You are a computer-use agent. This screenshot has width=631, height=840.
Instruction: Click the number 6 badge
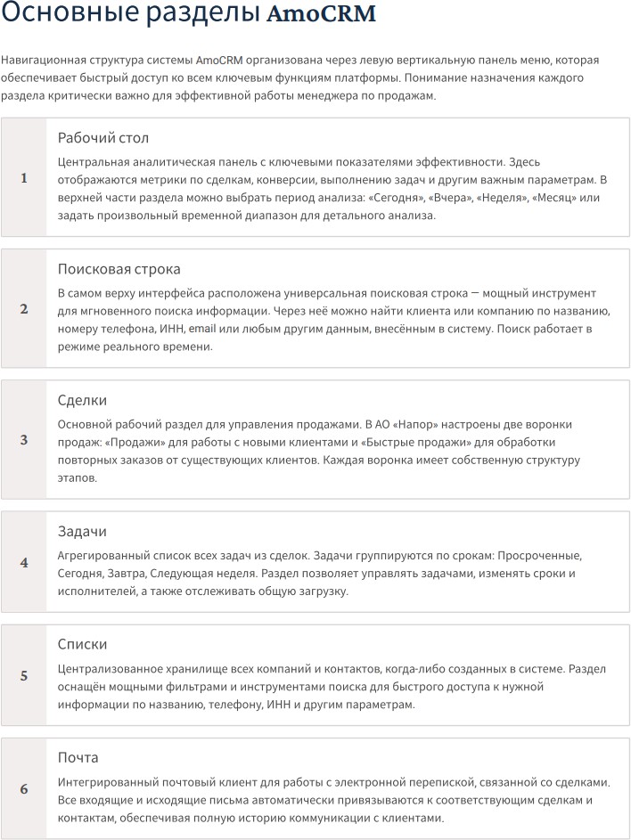[24, 788]
